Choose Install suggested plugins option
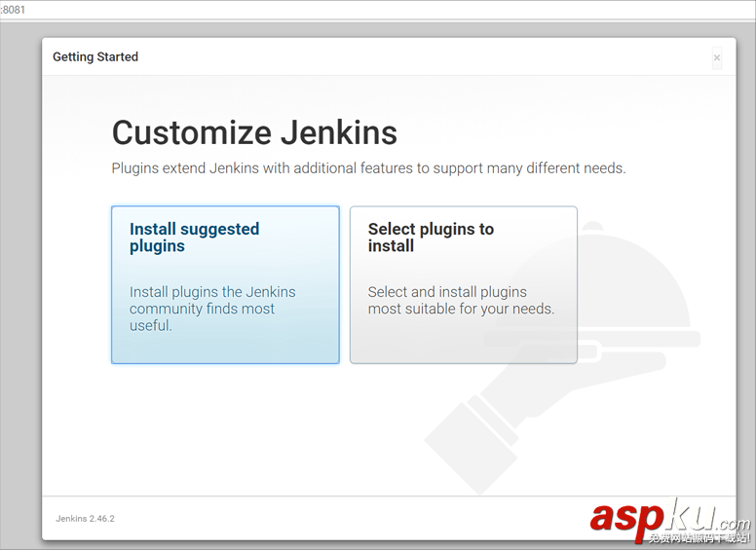756x550 pixels. pos(225,284)
